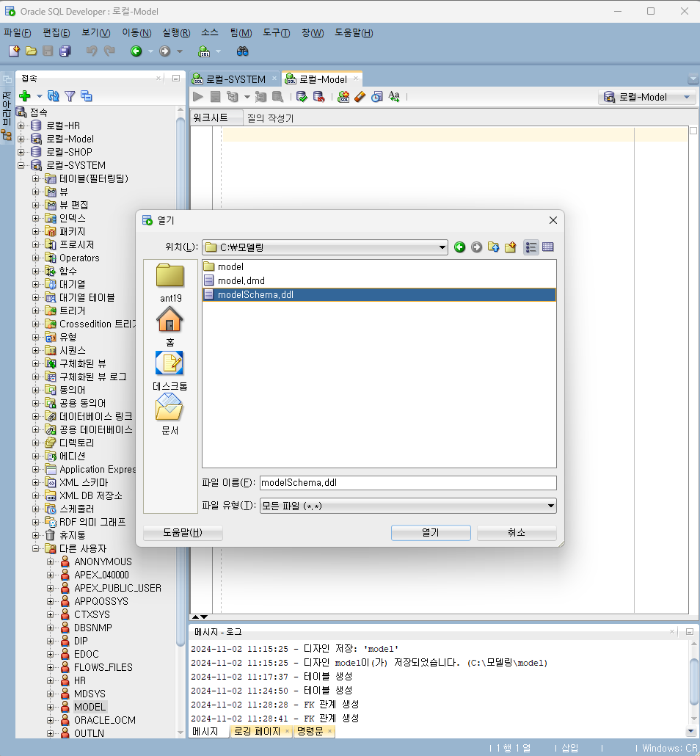Click the Rollback icon in worksheet toolbar

pos(318,97)
